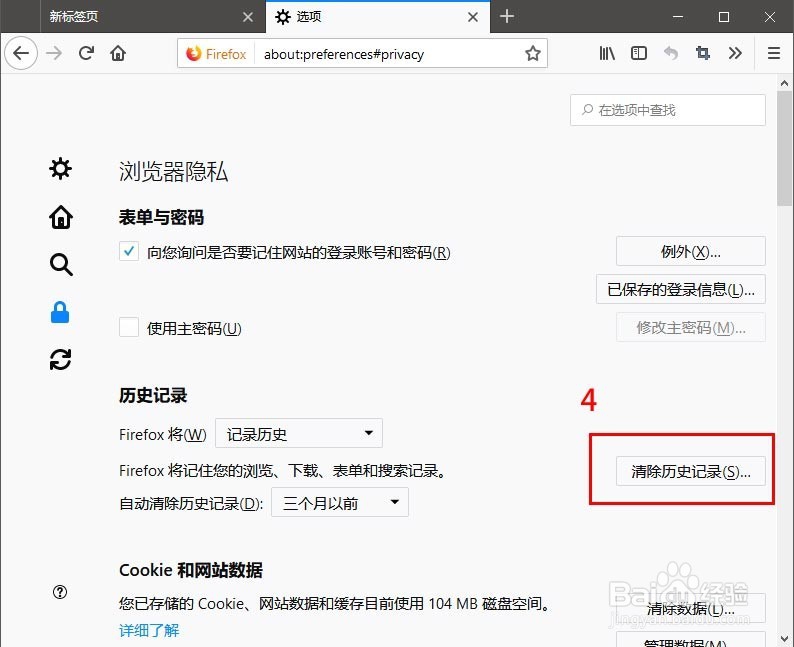The image size is (794, 647).
Task: Click the scrollbar up arrow
Action: (x=784, y=83)
